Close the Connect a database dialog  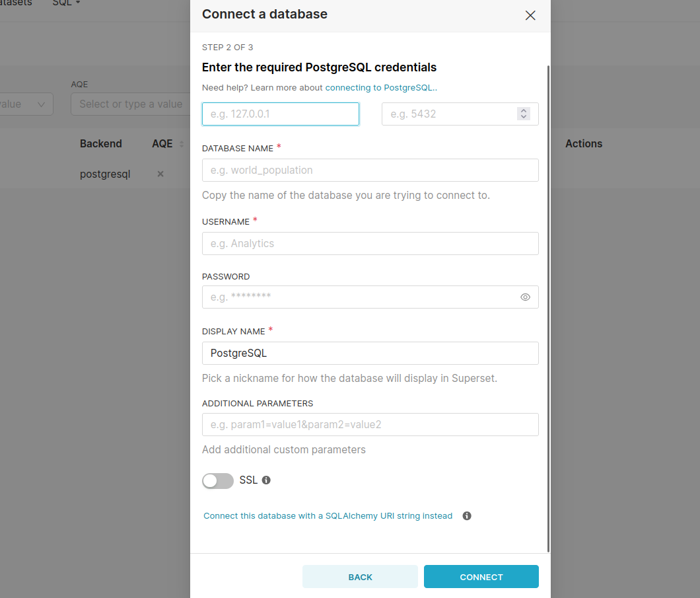click(x=530, y=15)
